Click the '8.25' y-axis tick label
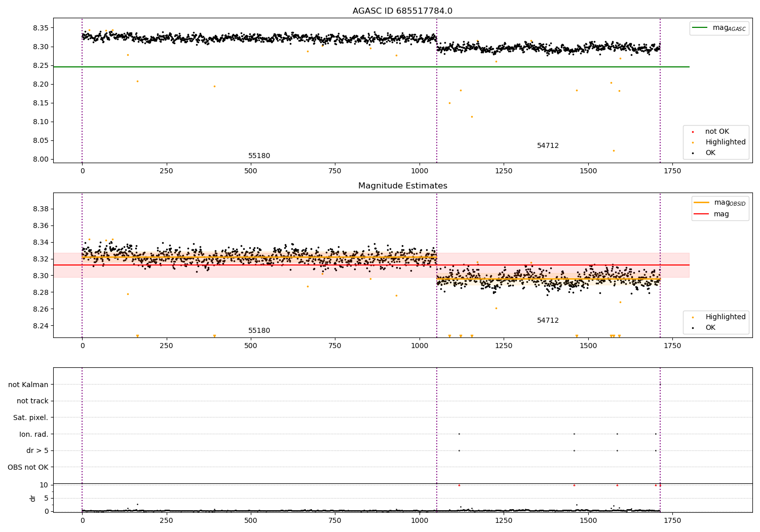Image resolution: width=760 pixels, height=532 pixels. tap(40, 65)
